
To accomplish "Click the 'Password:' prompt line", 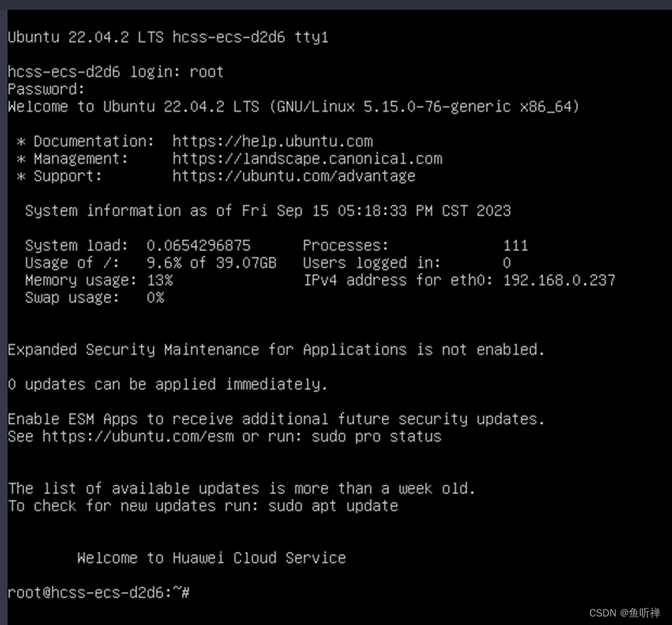I will pyautogui.click(x=46, y=89).
